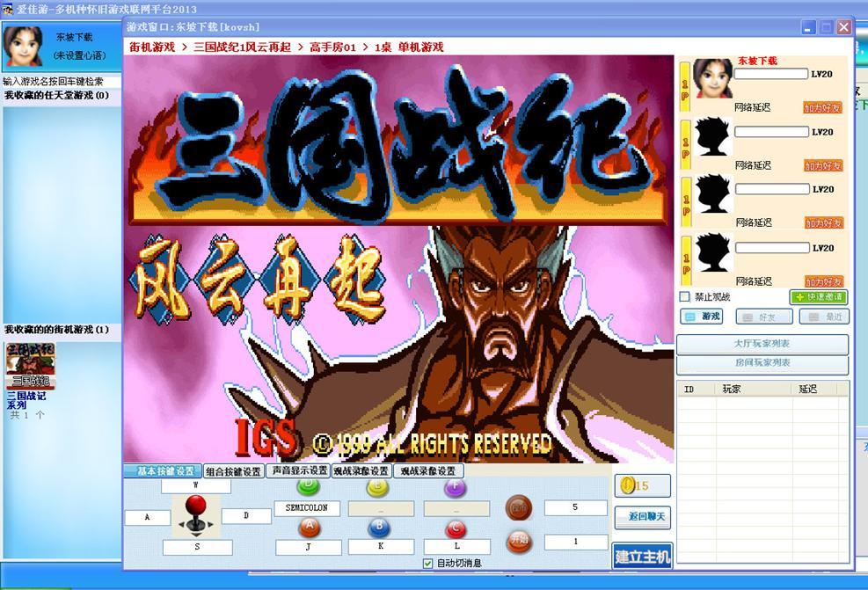Enable the 禁止观战 checkbox
The width and height of the screenshot is (868, 590).
685,296
